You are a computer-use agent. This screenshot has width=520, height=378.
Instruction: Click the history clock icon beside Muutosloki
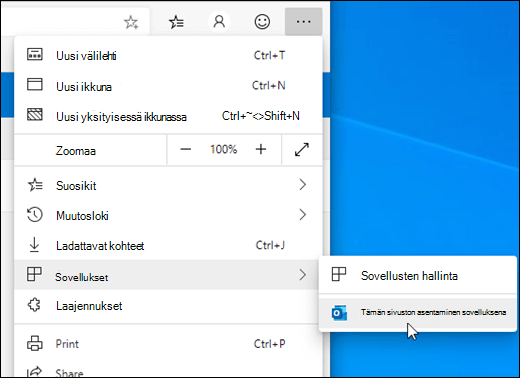coord(35,215)
